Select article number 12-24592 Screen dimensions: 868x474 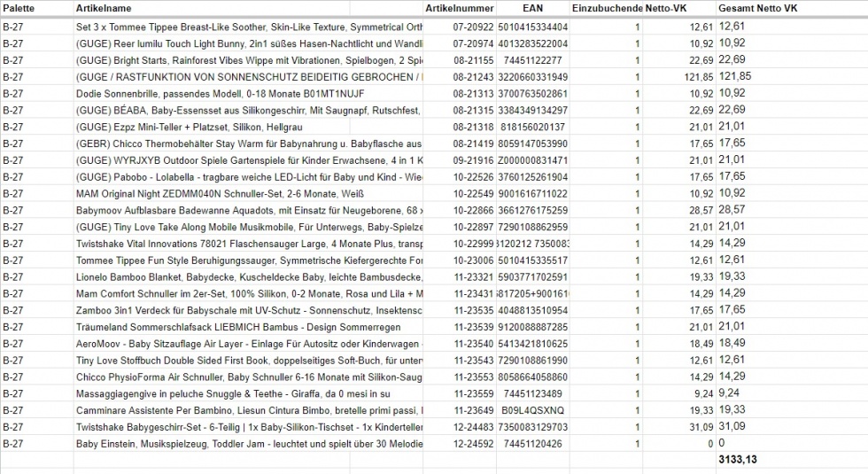(x=473, y=444)
